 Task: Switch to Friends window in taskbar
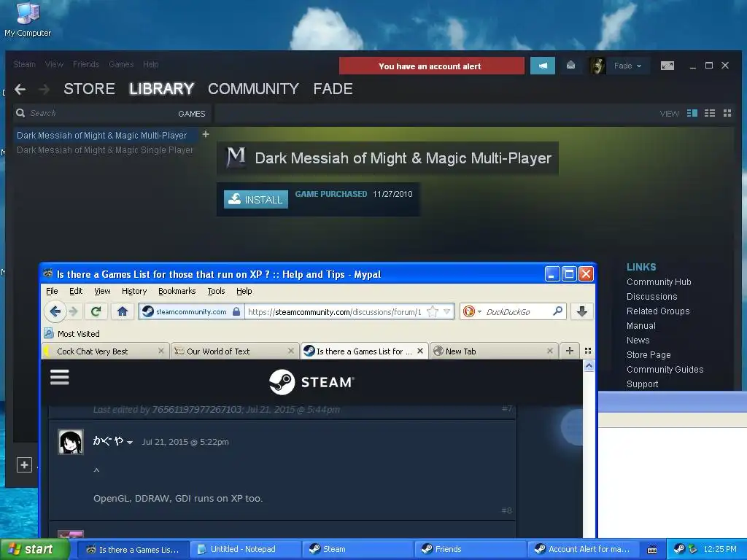[470, 549]
